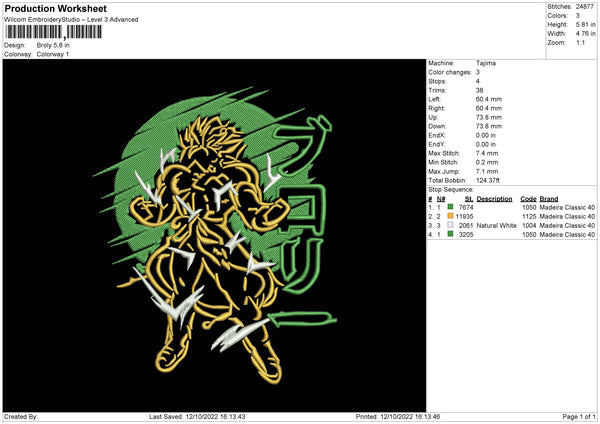The height and width of the screenshot is (424, 600).
Task: Click the max jump value '7.1 mm'
Action: click(x=487, y=171)
